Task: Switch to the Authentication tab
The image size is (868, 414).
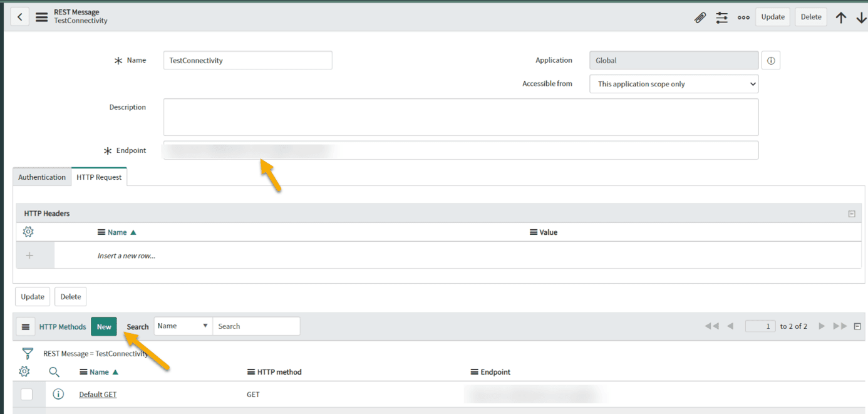Action: [x=41, y=177]
